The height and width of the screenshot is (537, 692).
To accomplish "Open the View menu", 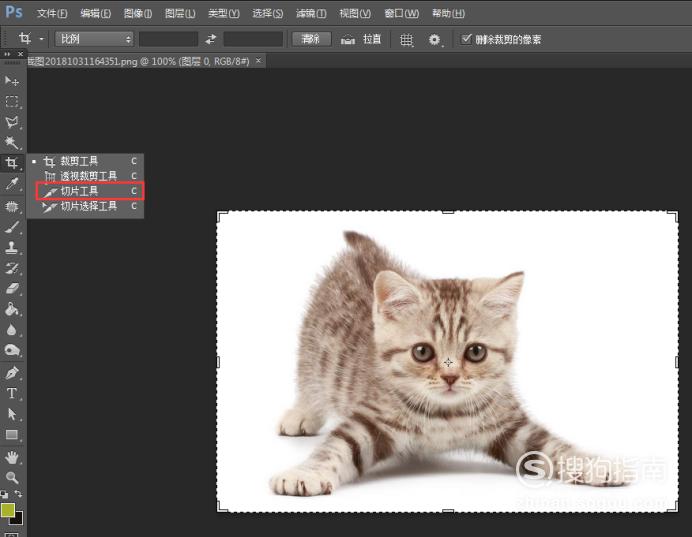I will pyautogui.click(x=355, y=13).
